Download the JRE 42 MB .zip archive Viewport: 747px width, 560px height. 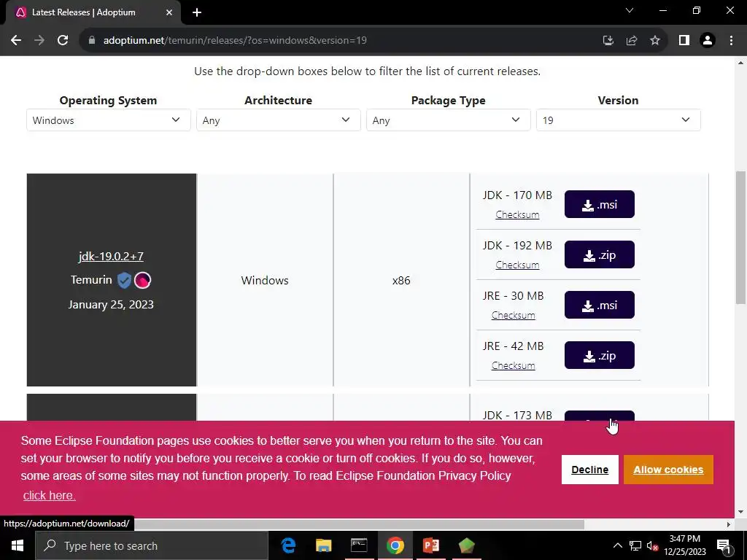click(600, 355)
